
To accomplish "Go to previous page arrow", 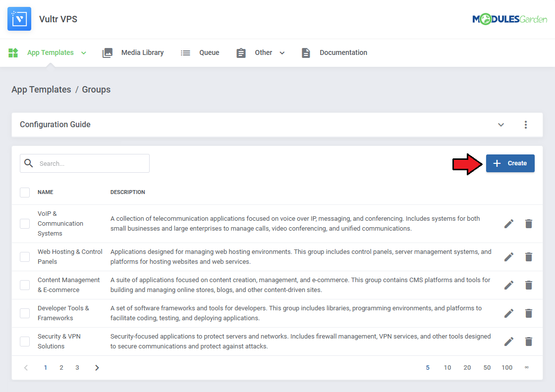I will pyautogui.click(x=26, y=368).
